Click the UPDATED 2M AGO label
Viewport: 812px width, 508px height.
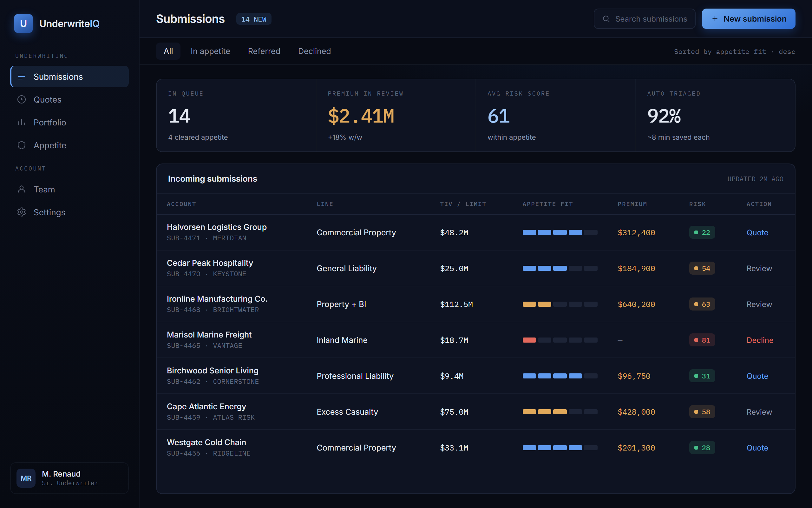click(x=755, y=179)
